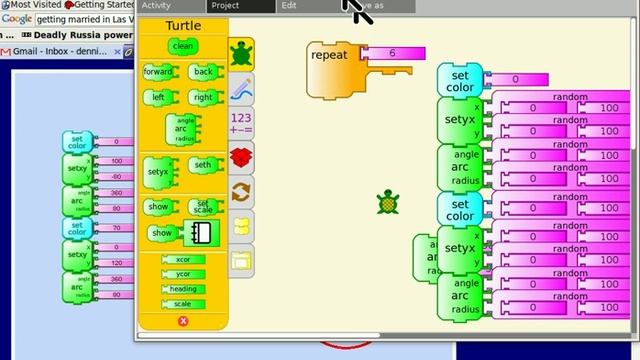Open the Flow palette with circular arrows
This screenshot has width=640, height=360.
coord(241,192)
